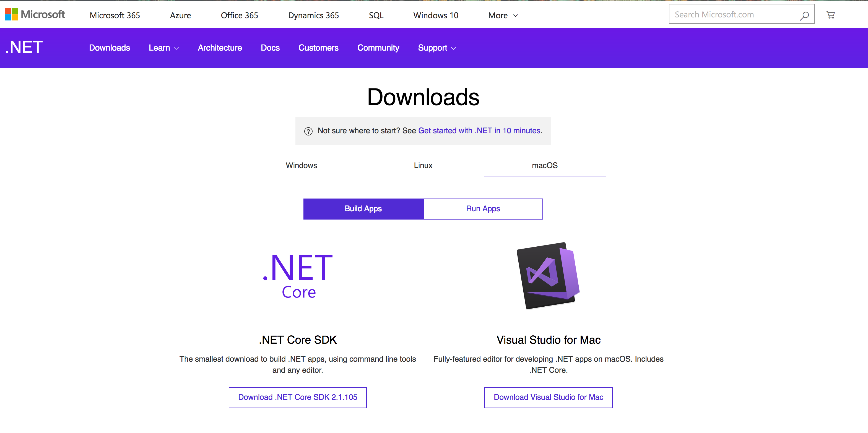Select the Run Apps toggle
Viewport: 868px width, 433px height.
(483, 209)
